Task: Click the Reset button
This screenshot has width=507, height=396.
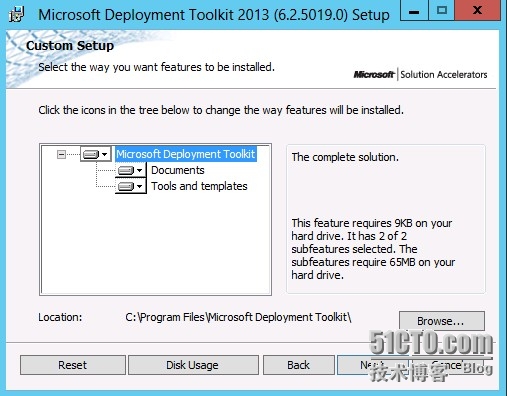Action: click(x=73, y=365)
